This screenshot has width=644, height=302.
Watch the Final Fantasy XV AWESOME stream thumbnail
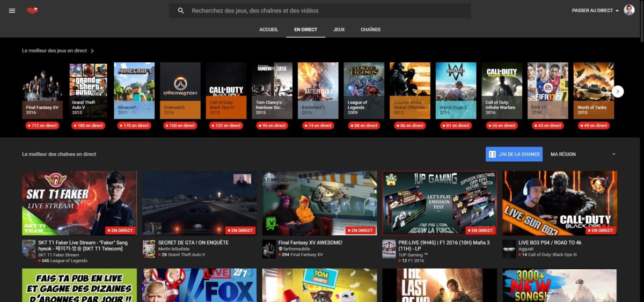tap(320, 203)
